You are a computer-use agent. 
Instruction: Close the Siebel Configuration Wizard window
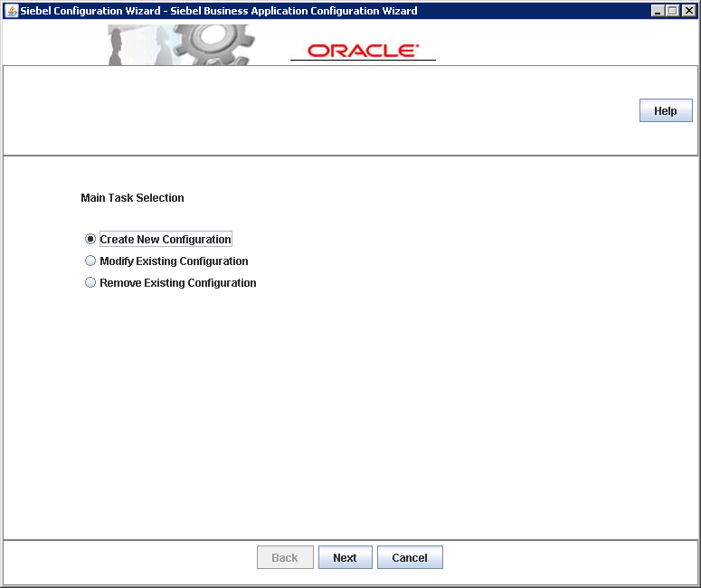pos(687,11)
